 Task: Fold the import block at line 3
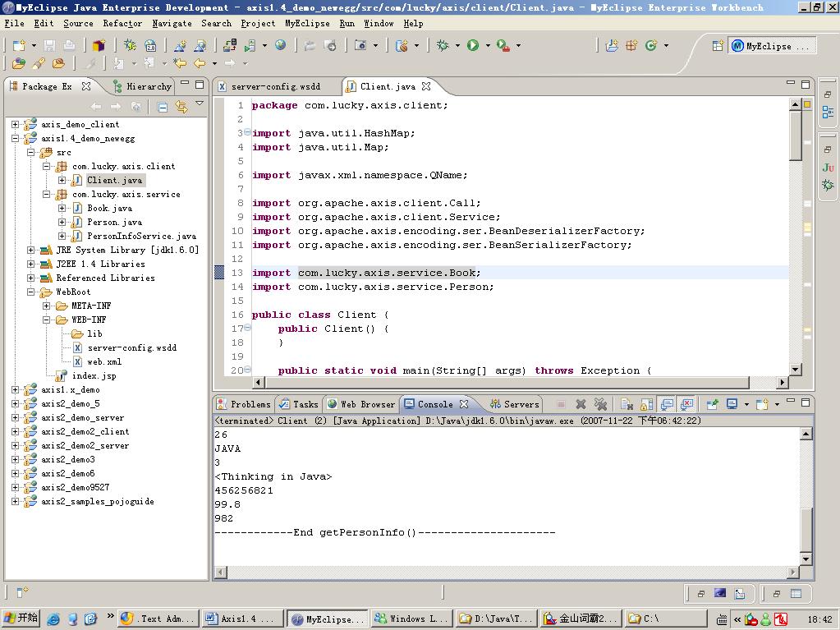click(247, 132)
